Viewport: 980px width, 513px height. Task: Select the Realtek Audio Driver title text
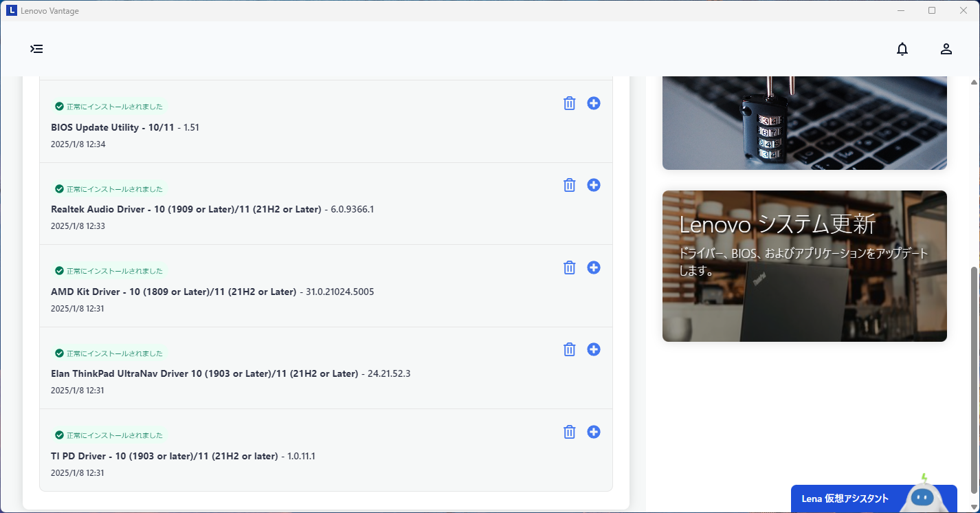[x=186, y=209]
